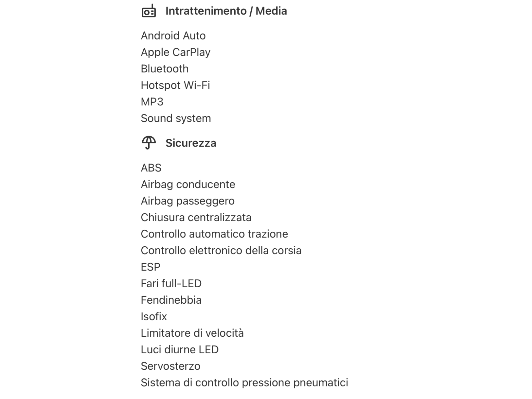Select Controllo elettronico della corsia
The height and width of the screenshot is (399, 532).
pyautogui.click(x=221, y=251)
